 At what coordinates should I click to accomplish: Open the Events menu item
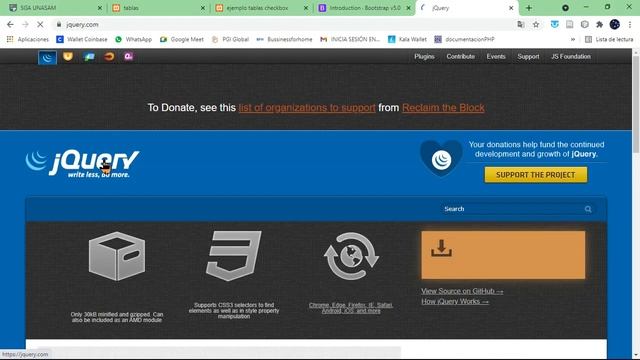point(496,56)
